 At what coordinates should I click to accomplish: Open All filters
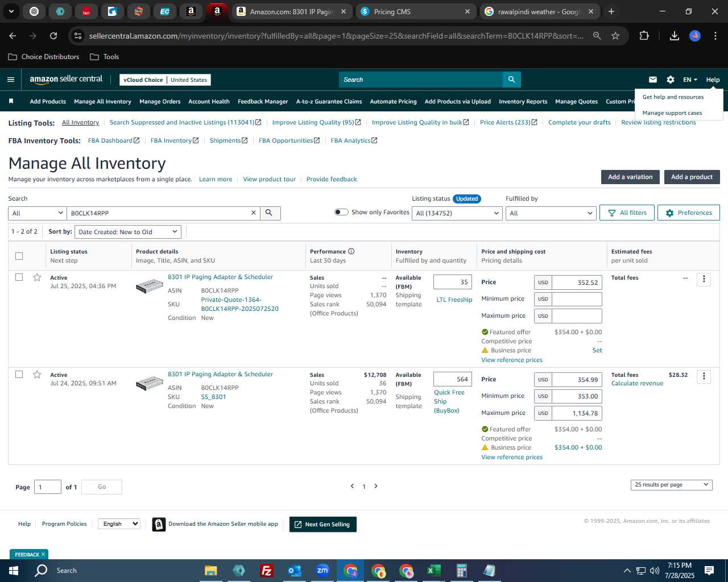pyautogui.click(x=627, y=213)
